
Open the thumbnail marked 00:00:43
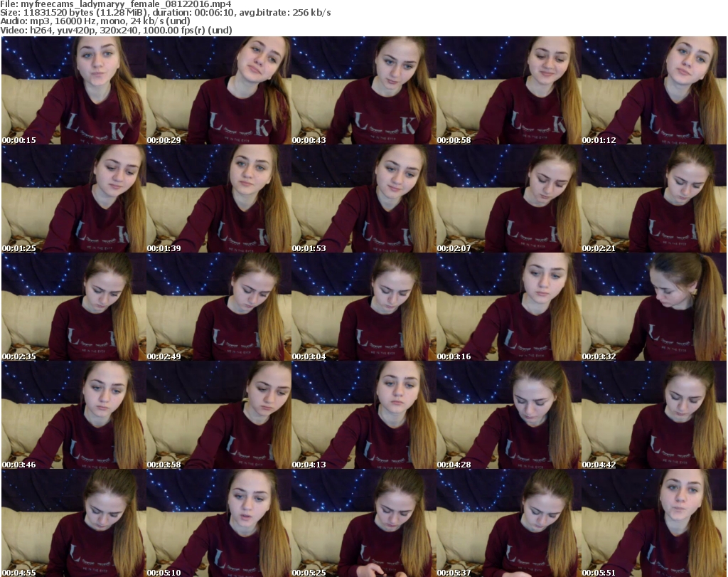363,91
